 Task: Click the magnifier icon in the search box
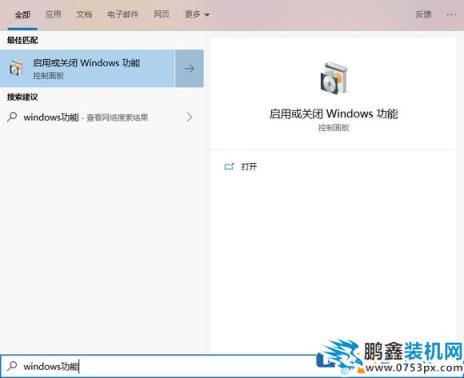point(12,366)
